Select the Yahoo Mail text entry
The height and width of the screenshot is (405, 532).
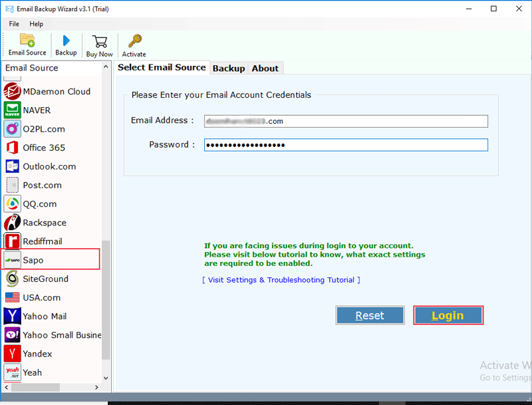pos(45,317)
